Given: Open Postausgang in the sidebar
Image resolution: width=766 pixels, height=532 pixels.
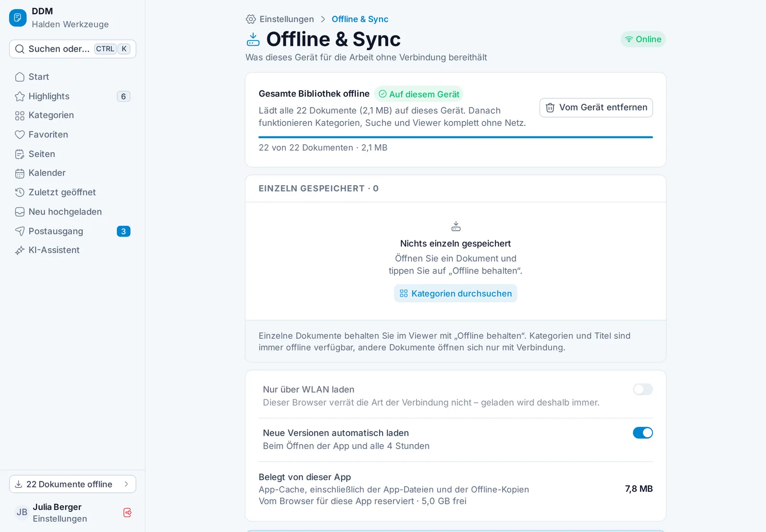Looking at the screenshot, I should coord(72,231).
